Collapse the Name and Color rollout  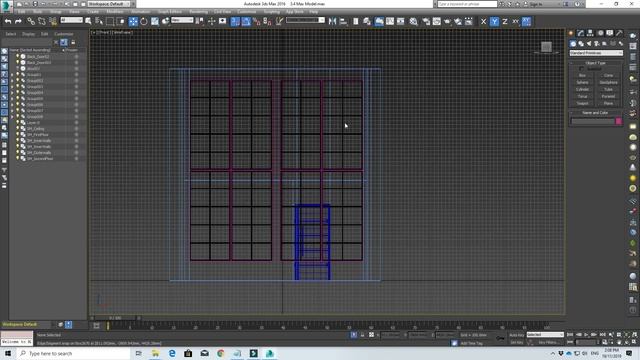pyautogui.click(x=596, y=113)
